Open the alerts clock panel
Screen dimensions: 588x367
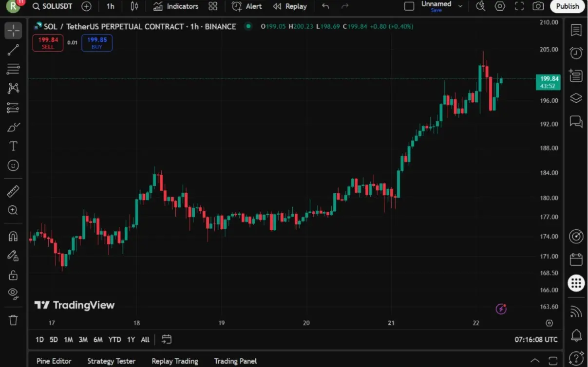pyautogui.click(x=576, y=53)
